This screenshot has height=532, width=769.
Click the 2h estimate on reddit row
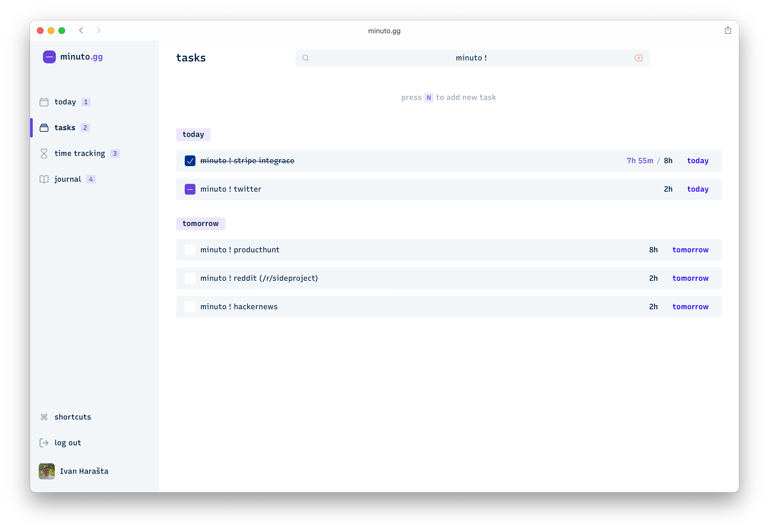tap(653, 278)
